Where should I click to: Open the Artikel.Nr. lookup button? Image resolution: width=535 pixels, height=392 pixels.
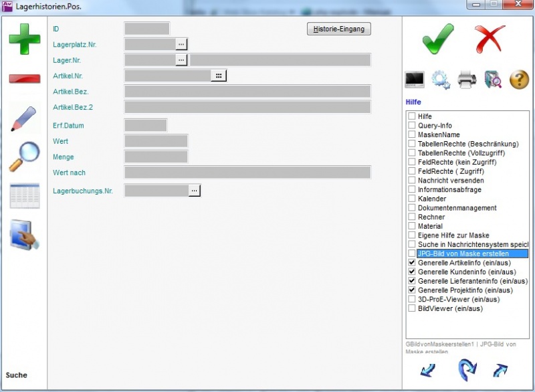click(219, 76)
